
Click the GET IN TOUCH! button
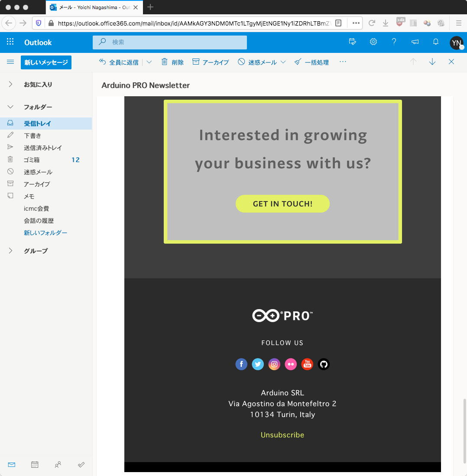[x=282, y=204]
